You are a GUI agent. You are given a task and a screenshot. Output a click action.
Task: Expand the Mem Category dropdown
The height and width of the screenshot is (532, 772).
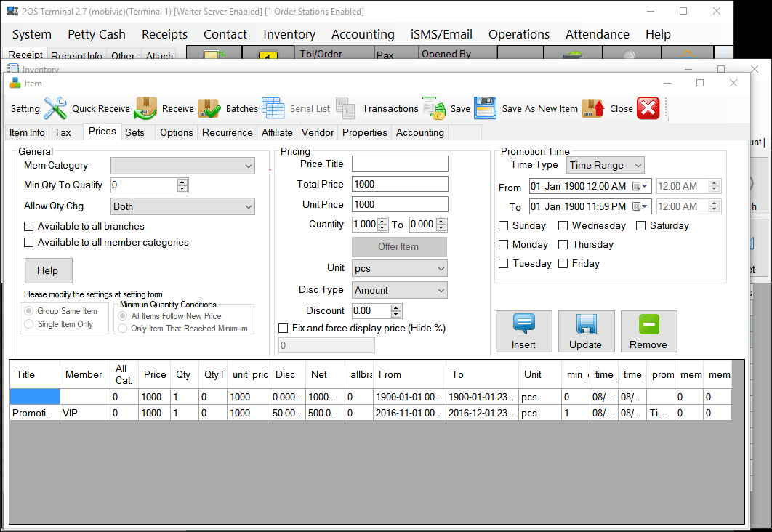182,166
